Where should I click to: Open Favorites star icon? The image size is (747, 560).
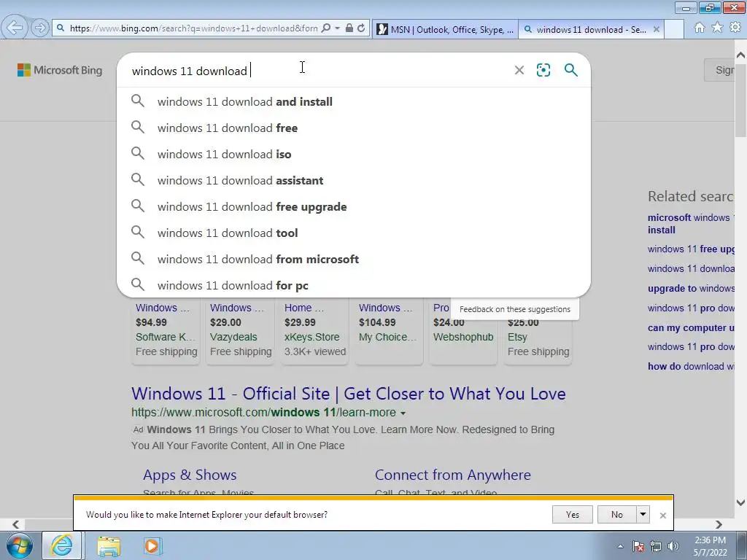[717, 28]
